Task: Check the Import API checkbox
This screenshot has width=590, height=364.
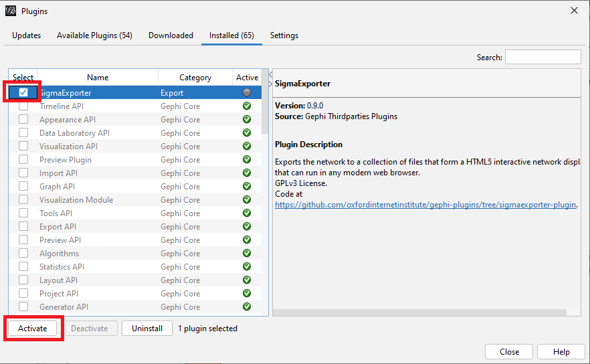Action: coord(23,173)
